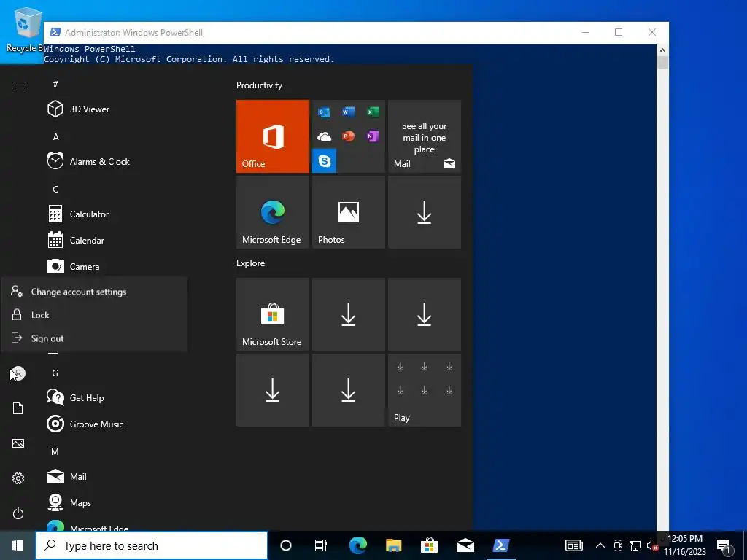Open Microsoft Store from taskbar
747x560 pixels.
pos(429,545)
